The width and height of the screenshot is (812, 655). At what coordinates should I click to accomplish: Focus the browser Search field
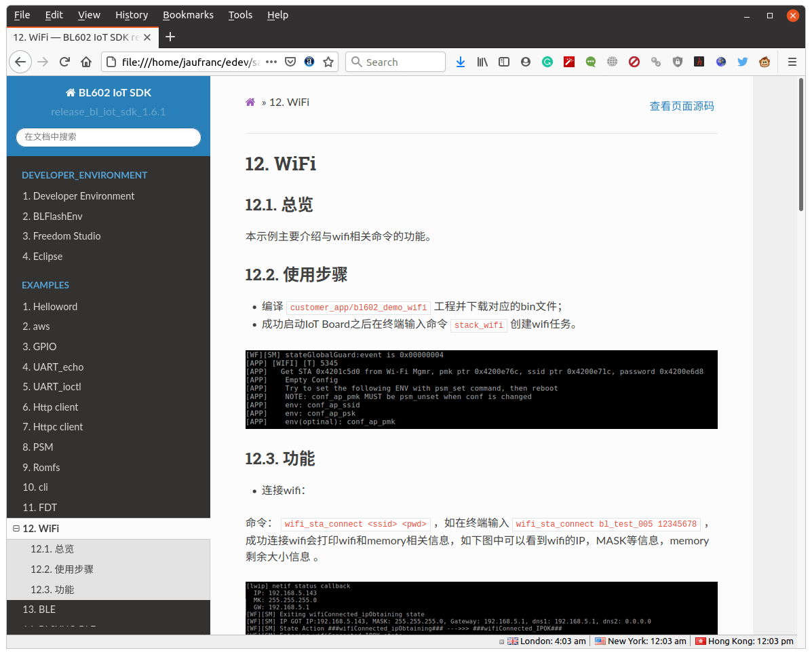coord(395,62)
